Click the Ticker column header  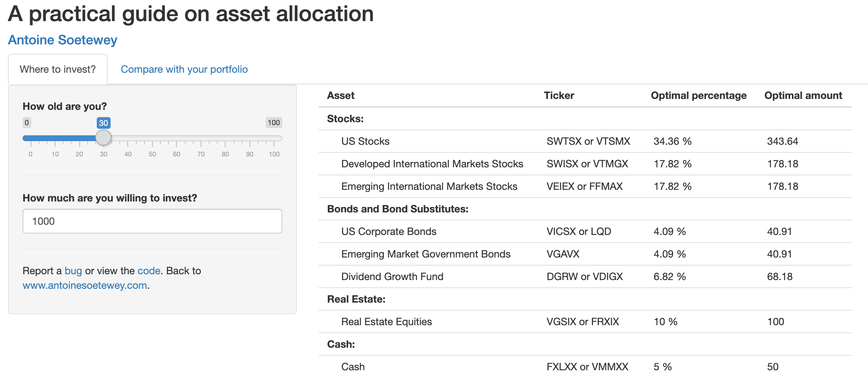[x=559, y=95]
